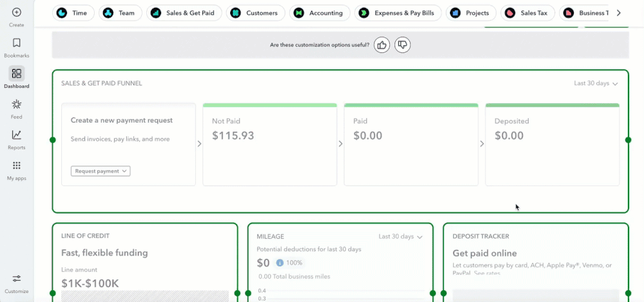Open Bookmarks in the sidebar

pos(17,43)
